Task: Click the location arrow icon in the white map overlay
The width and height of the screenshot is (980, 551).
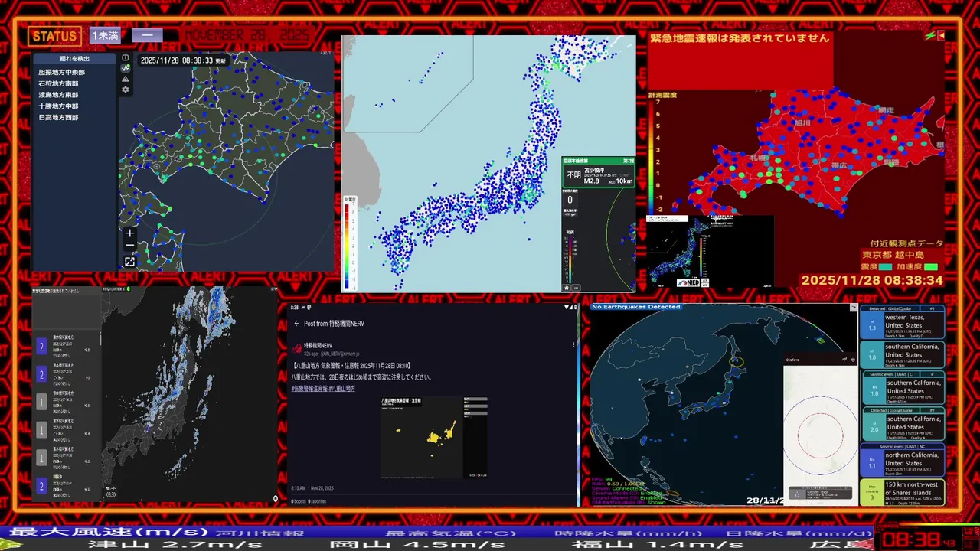Action: pos(844,360)
